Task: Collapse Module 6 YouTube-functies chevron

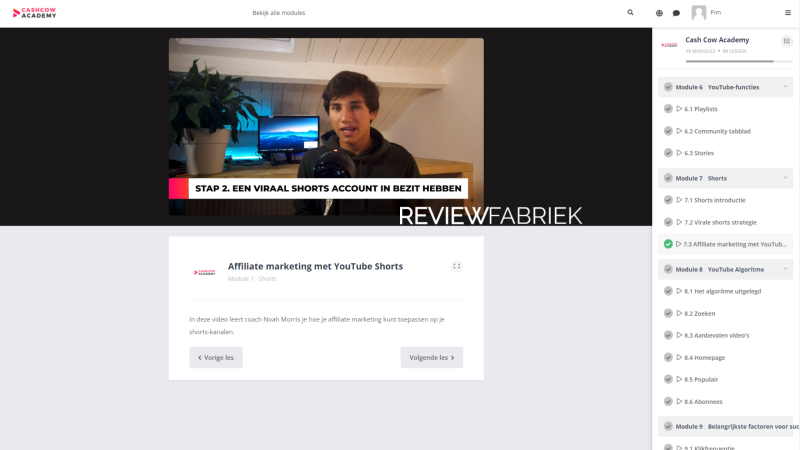Action: tap(786, 87)
